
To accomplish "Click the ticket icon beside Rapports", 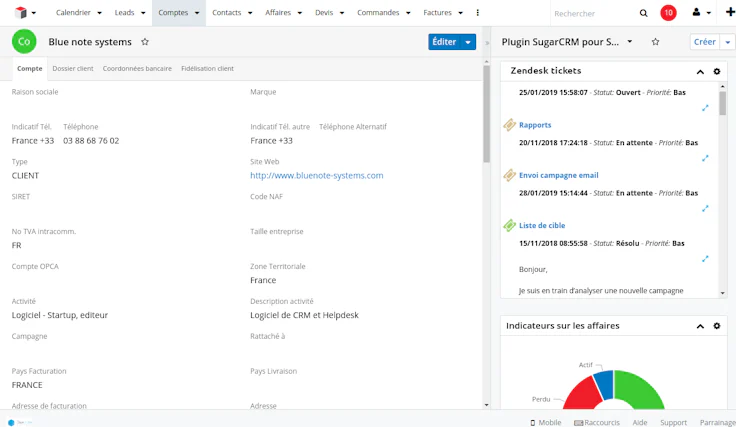I will (x=509, y=125).
